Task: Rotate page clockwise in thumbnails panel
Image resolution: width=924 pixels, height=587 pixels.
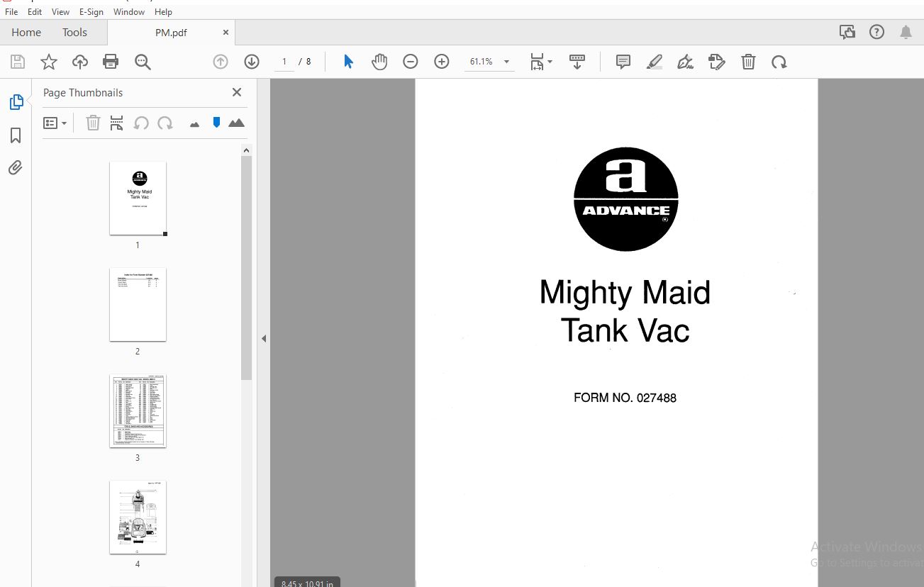Action: point(165,123)
